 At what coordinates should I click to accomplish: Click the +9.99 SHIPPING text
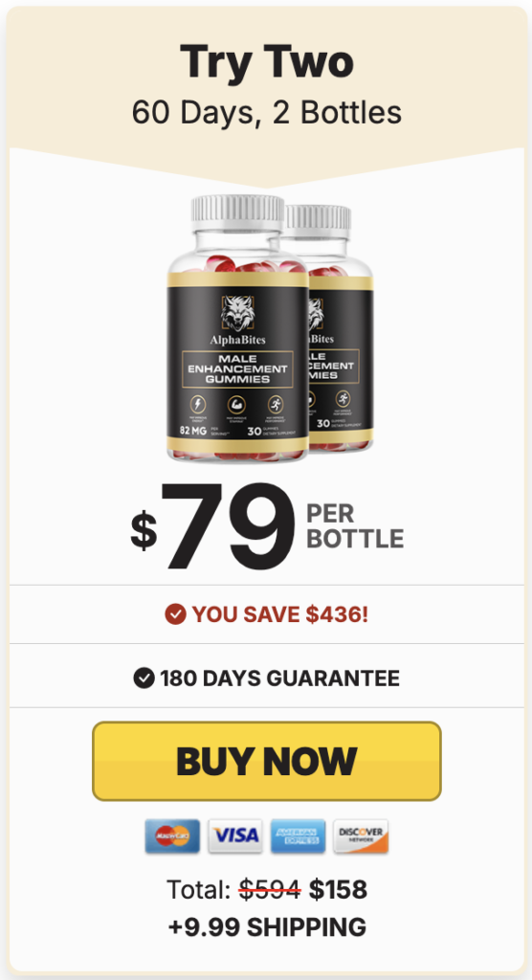(267, 926)
